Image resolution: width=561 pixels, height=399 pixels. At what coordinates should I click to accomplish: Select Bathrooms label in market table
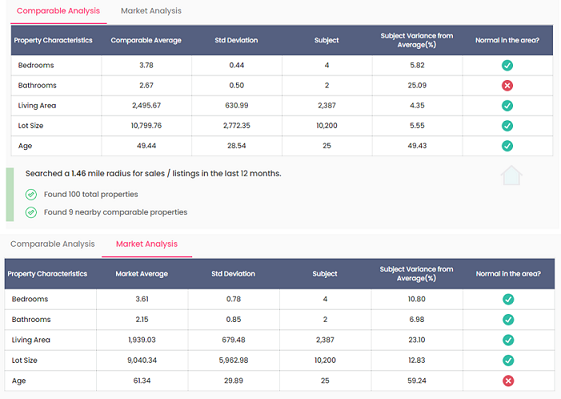tap(31, 320)
